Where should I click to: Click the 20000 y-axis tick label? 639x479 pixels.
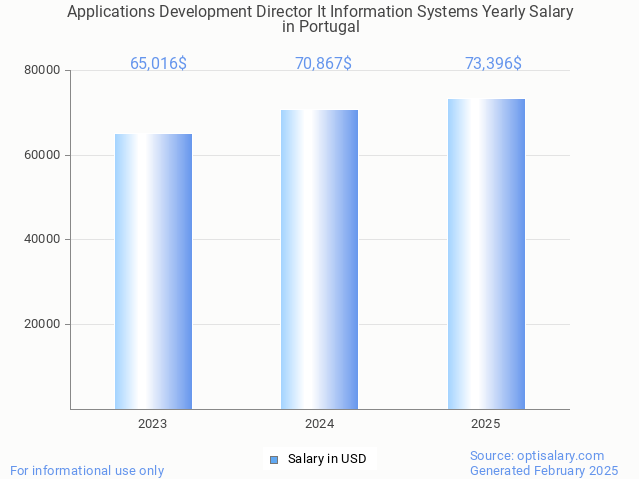point(43,324)
